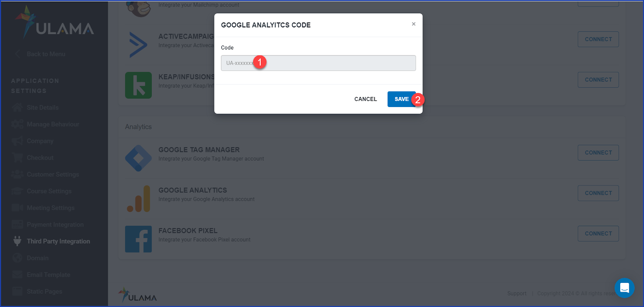
Task: Click the Meeting Settings camera icon
Action: click(x=17, y=208)
